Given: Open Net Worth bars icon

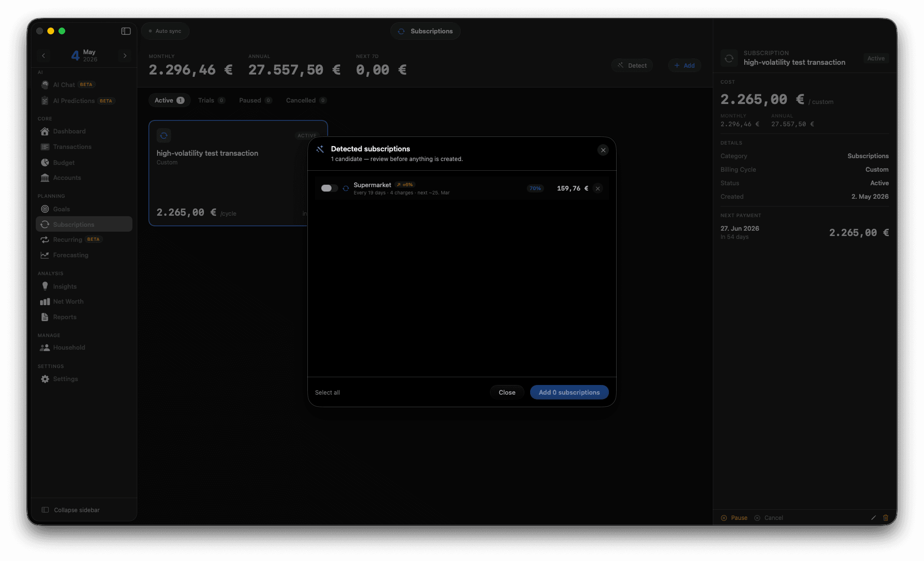Looking at the screenshot, I should tap(45, 302).
